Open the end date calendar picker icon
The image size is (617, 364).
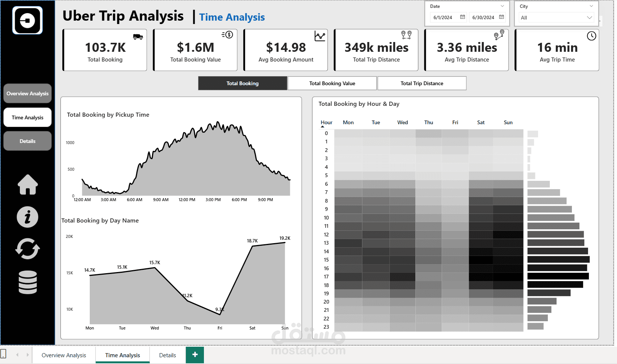click(x=501, y=17)
